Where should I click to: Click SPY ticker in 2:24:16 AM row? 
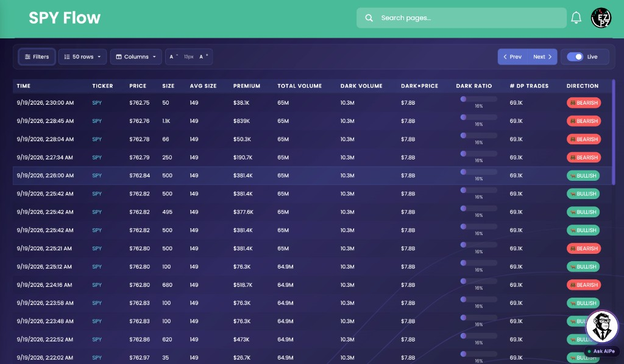tap(97, 284)
